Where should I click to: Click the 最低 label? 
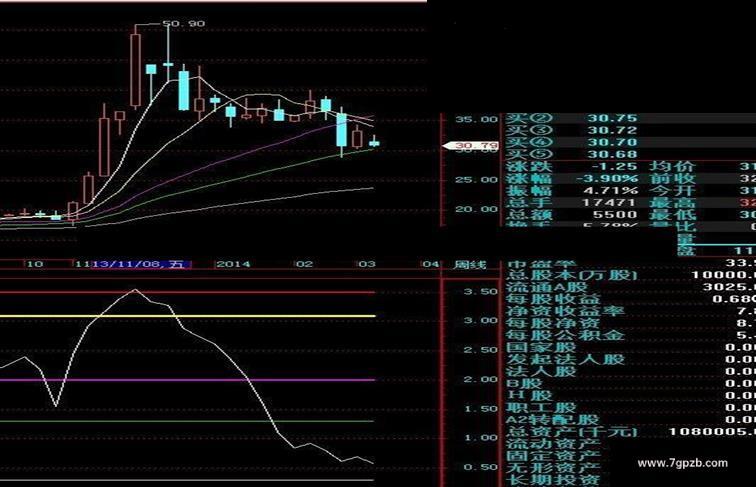click(672, 215)
